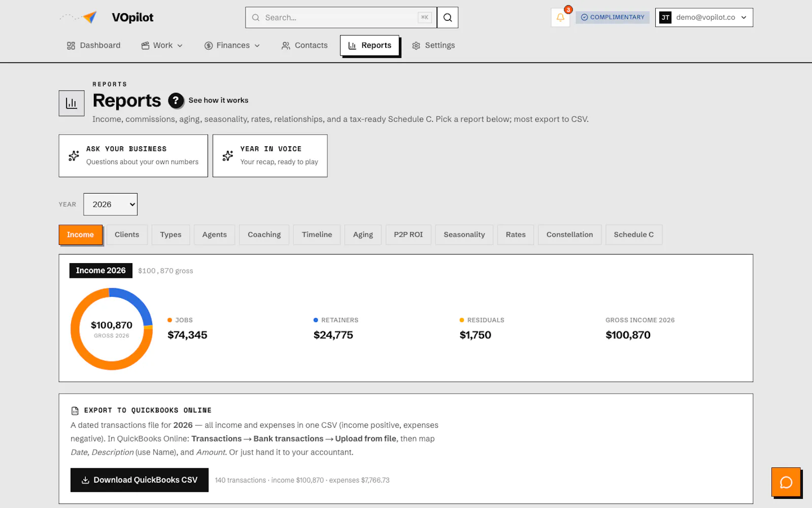Switch to the Types tab
Viewport: 812px width, 508px height.
coord(171,235)
